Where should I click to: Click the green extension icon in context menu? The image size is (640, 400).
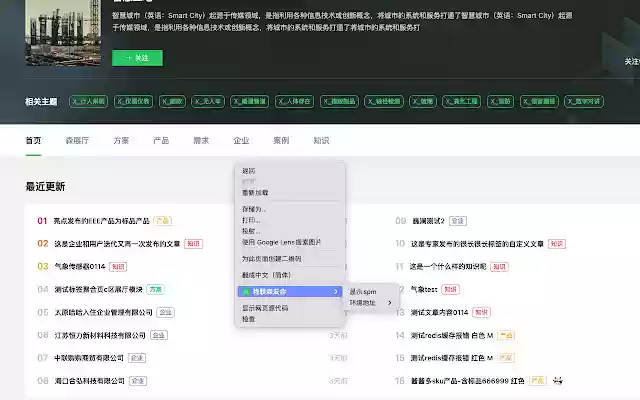(x=244, y=291)
